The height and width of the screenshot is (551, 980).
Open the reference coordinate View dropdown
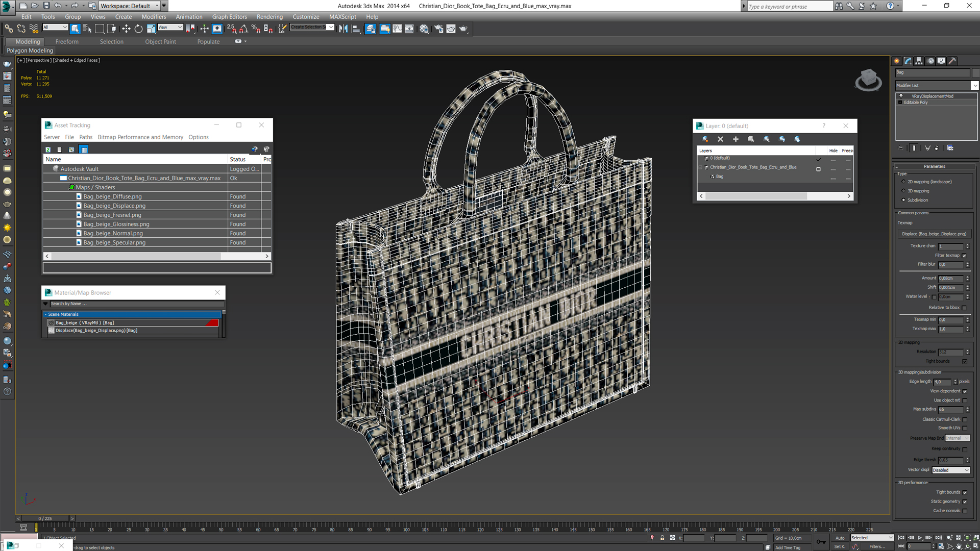[170, 27]
